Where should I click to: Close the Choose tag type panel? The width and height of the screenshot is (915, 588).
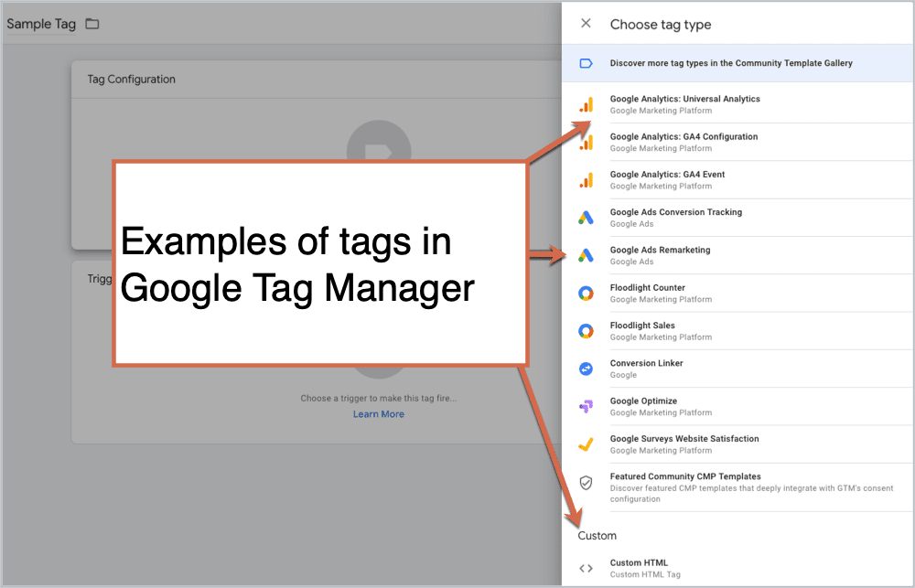[x=586, y=24]
